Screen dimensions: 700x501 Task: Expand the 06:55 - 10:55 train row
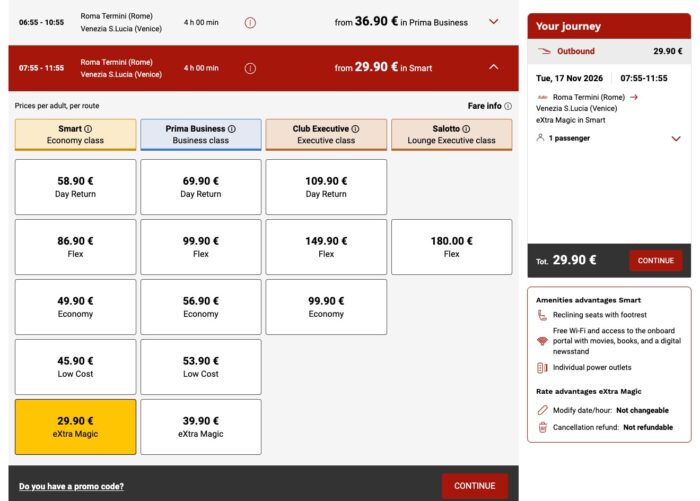tap(493, 21)
